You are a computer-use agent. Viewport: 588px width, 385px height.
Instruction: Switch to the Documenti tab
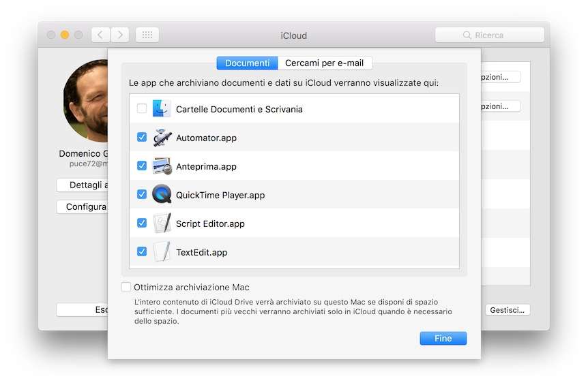click(247, 63)
